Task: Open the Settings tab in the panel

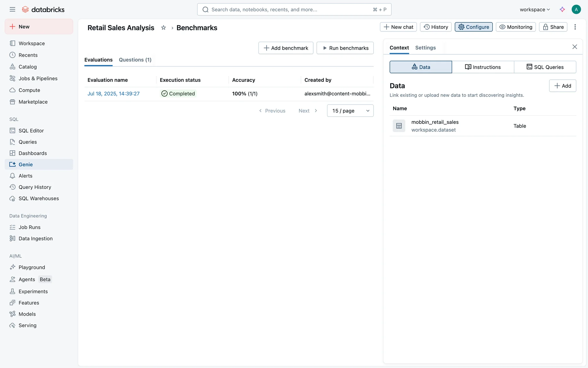Action: (x=425, y=48)
